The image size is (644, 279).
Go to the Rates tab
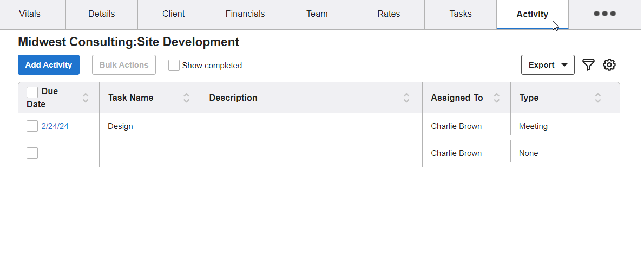(x=389, y=14)
